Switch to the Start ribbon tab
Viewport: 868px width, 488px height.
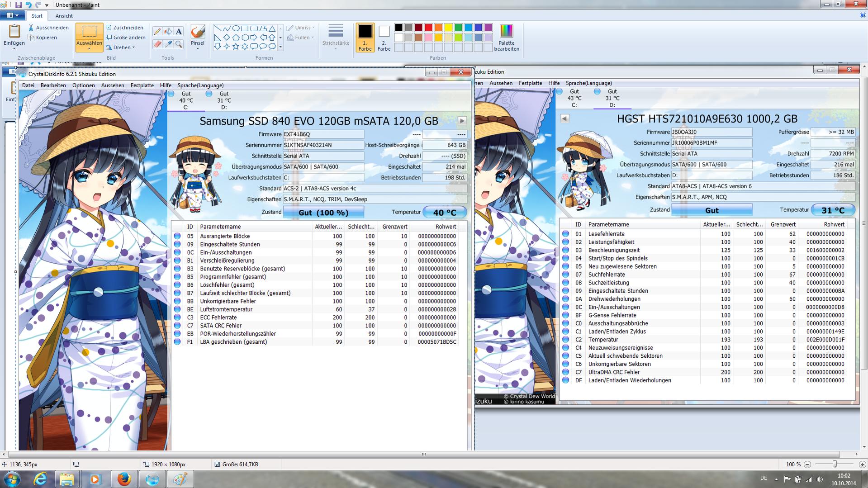37,16
